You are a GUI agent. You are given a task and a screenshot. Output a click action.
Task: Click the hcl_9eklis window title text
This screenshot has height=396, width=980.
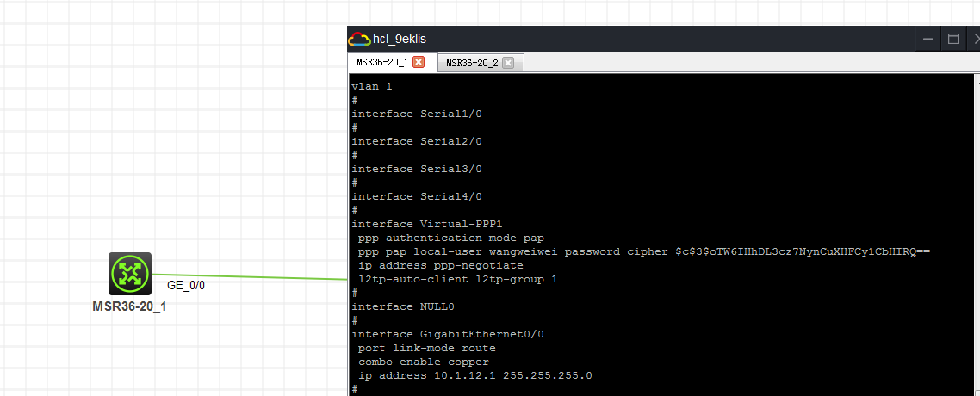coord(400,39)
